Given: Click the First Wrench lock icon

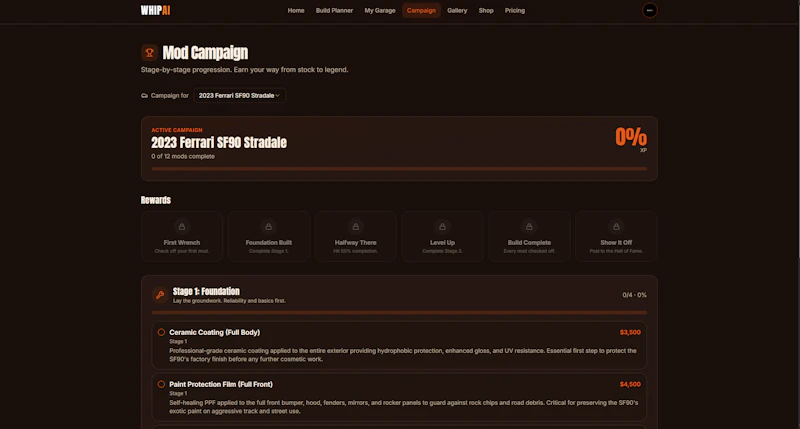Looking at the screenshot, I should 182,226.
